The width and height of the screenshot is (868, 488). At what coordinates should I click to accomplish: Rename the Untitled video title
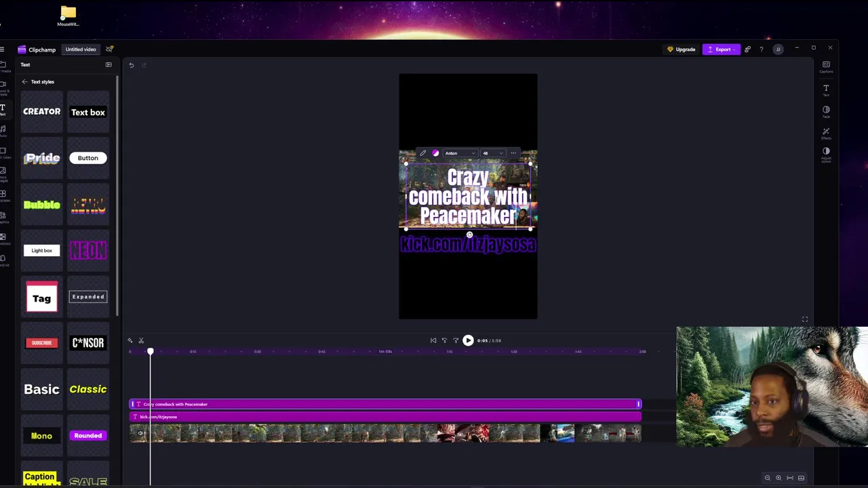(x=81, y=49)
